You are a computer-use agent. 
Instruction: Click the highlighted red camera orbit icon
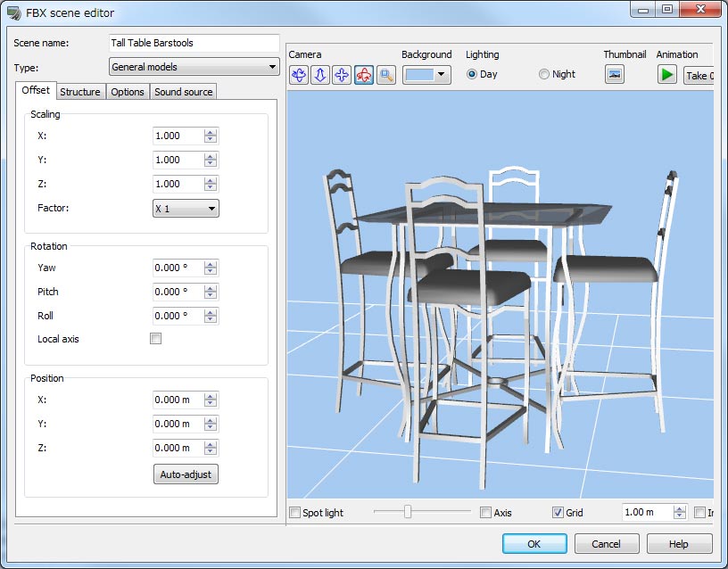point(364,76)
